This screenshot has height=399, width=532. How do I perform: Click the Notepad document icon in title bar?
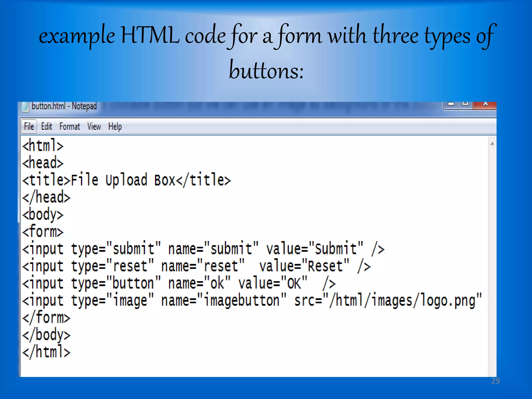(x=25, y=107)
